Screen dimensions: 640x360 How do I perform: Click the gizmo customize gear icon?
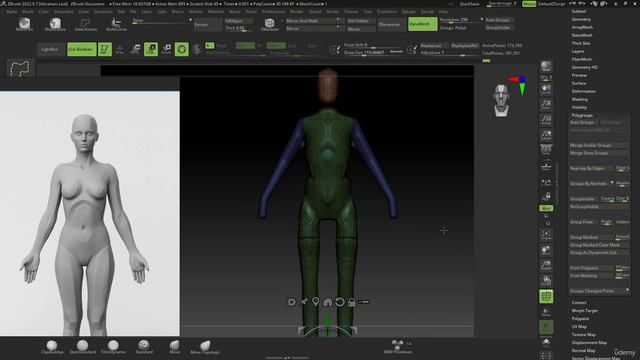coord(291,302)
